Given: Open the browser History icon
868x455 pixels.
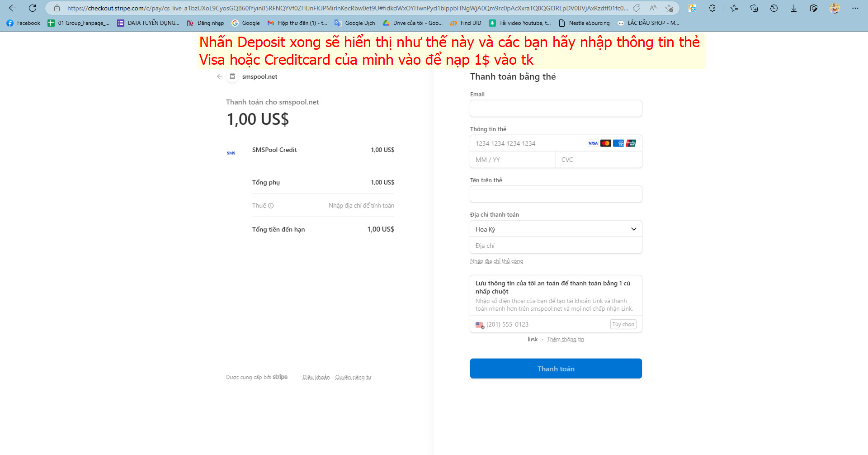Looking at the screenshot, I should [x=774, y=8].
